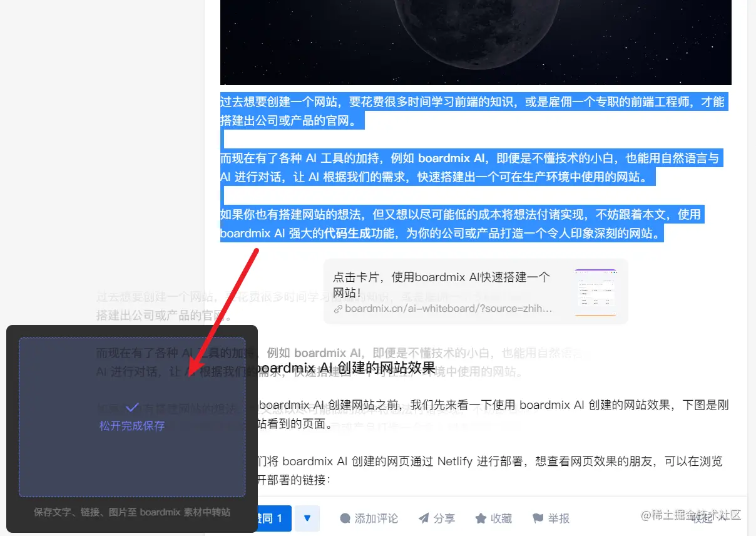Click the paragraph mentioning Netlify 进行部署

point(489,471)
